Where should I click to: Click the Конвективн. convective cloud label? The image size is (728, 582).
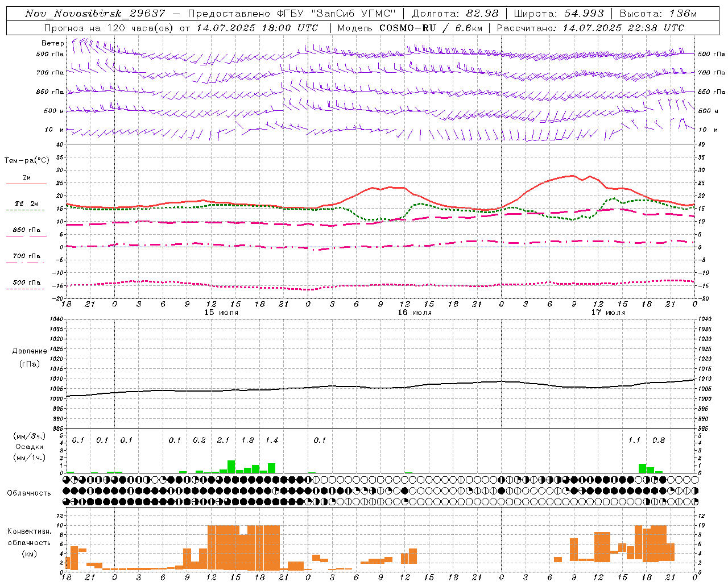30,531
